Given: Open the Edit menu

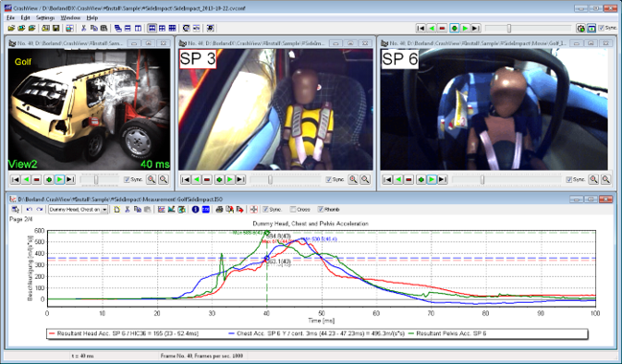Looking at the screenshot, I should pyautogui.click(x=25, y=18).
